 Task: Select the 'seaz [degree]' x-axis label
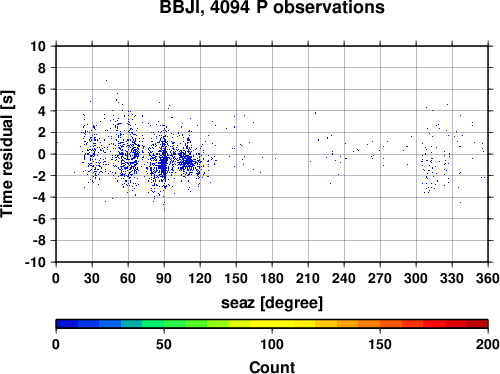click(272, 303)
